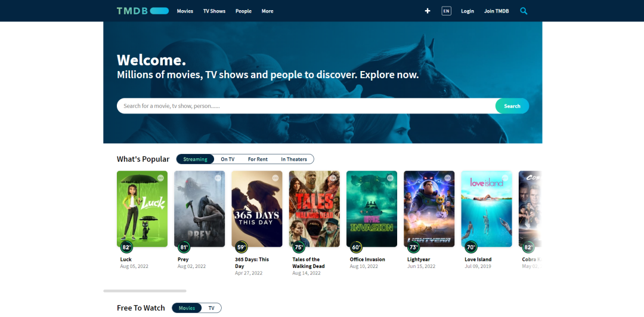Select Movies in Free To Watch
This screenshot has width=644, height=317.
[187, 308]
